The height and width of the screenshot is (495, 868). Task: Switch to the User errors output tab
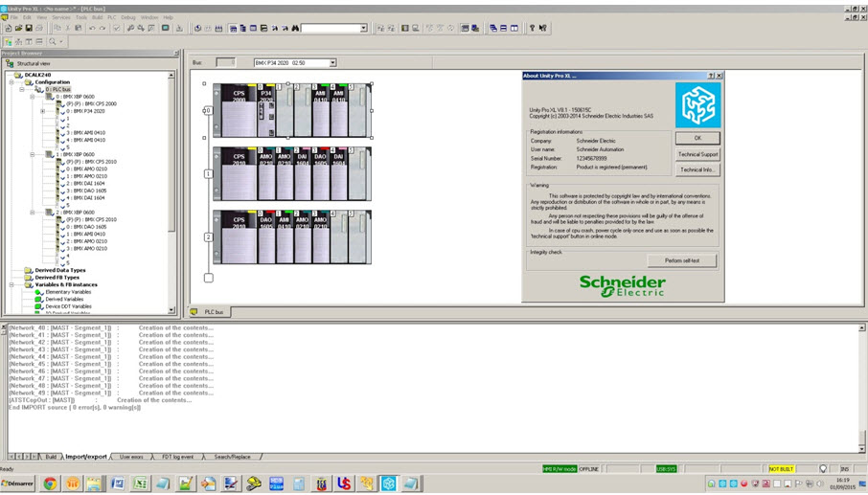tap(131, 457)
